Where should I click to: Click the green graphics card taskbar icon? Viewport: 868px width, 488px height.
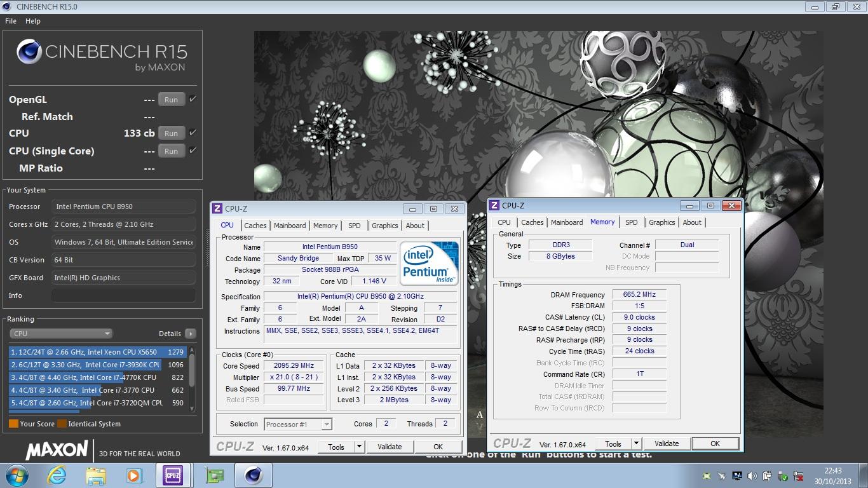click(x=214, y=475)
